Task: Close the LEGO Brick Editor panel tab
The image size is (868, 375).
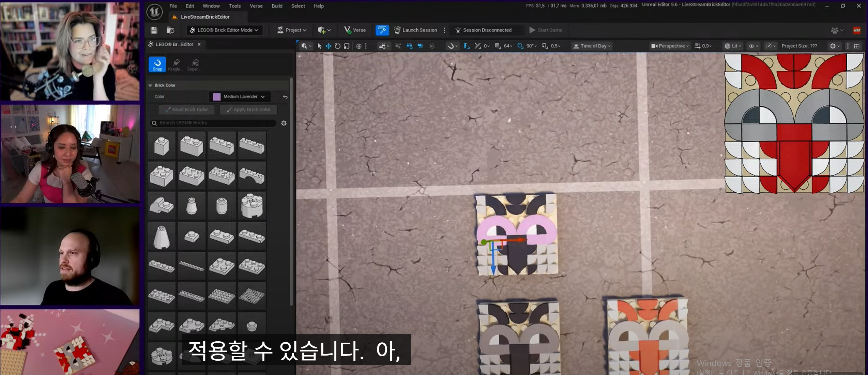Action: (x=199, y=44)
